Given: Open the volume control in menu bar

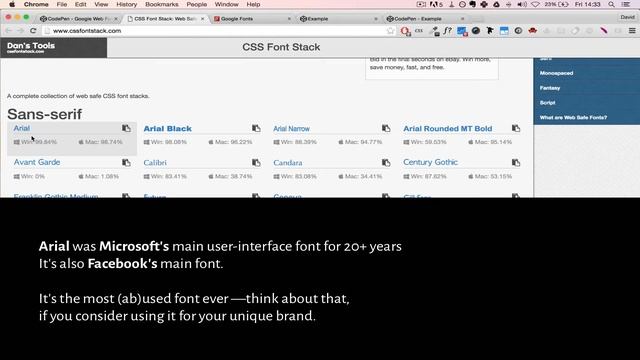Looking at the screenshot, I should pos(522,4).
